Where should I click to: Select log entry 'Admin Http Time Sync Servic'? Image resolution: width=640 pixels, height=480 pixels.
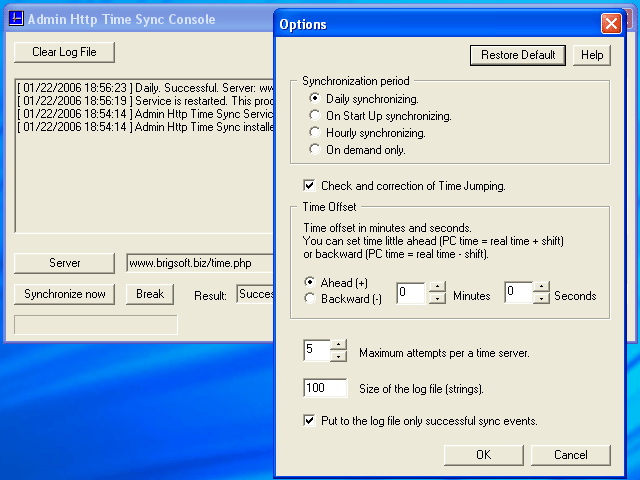point(145,114)
